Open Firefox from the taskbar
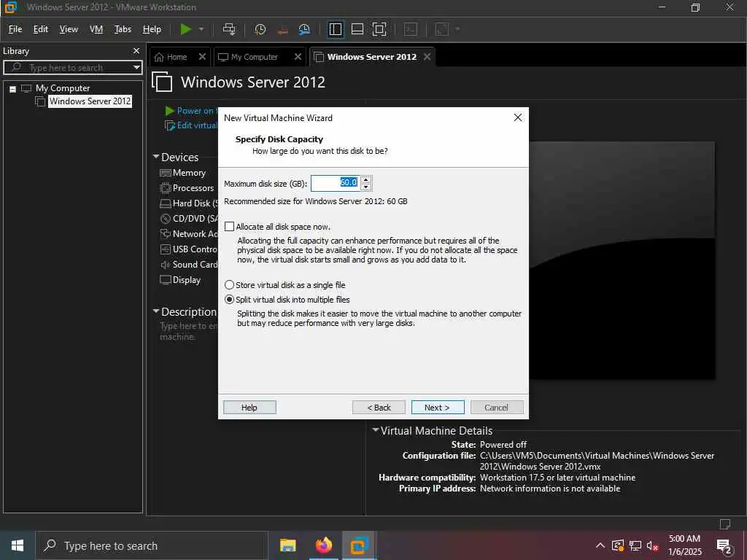The height and width of the screenshot is (560, 747). point(323,545)
